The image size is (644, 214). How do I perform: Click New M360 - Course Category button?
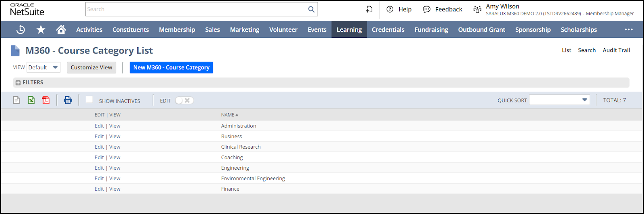[171, 67]
